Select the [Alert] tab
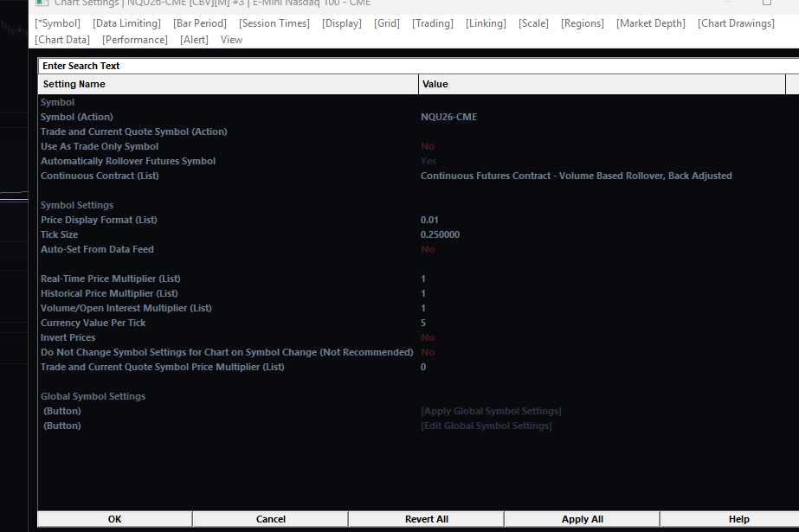Screen dimensions: 799x532 (194, 40)
